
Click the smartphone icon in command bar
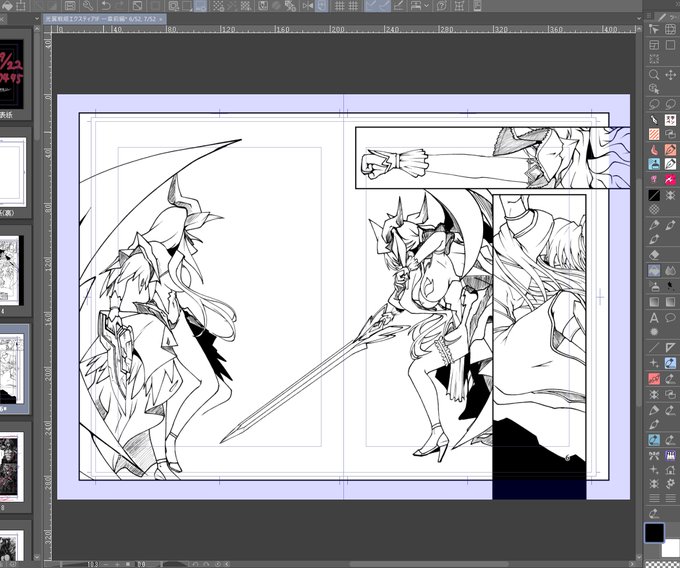(x=477, y=6)
